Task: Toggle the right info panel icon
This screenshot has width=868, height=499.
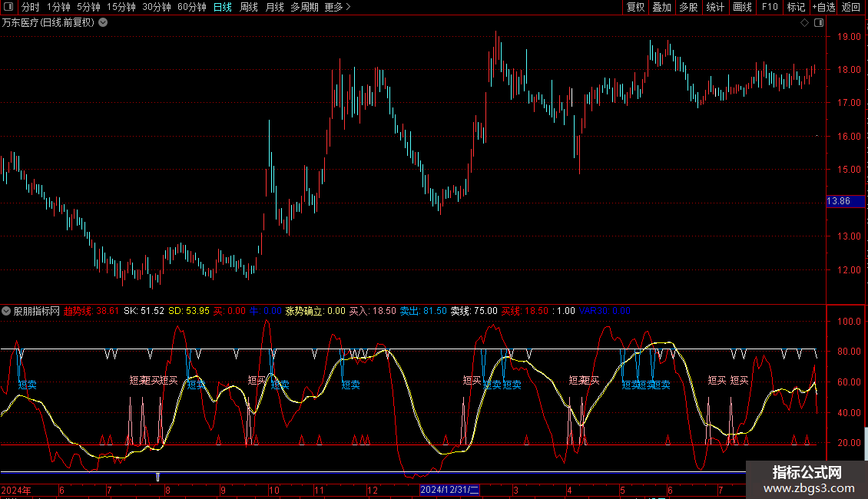Action: 819,23
